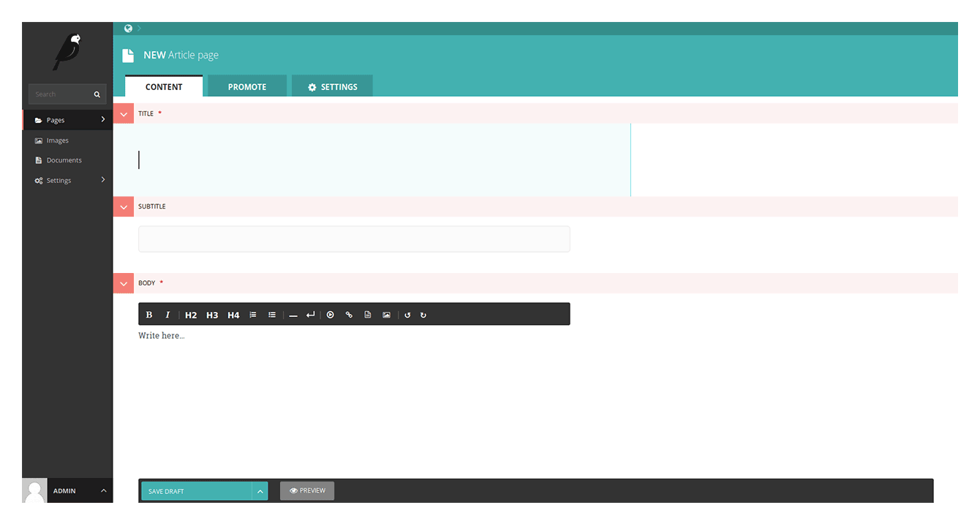Screen dimensions: 980x527
Task: Open the Settings tab
Action: tap(332, 86)
